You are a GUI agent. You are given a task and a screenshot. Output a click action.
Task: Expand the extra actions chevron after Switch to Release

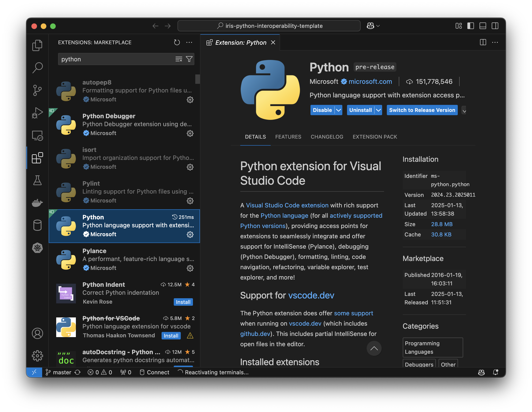click(464, 111)
